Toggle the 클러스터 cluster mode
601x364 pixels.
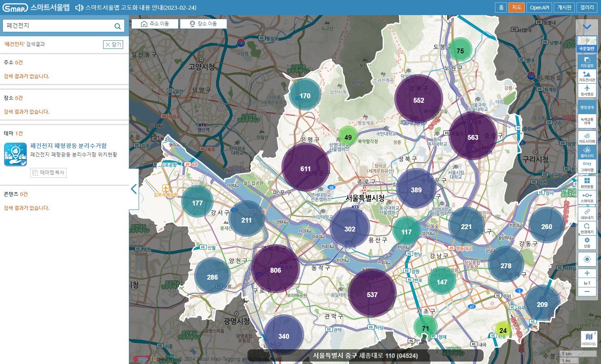coord(587,152)
